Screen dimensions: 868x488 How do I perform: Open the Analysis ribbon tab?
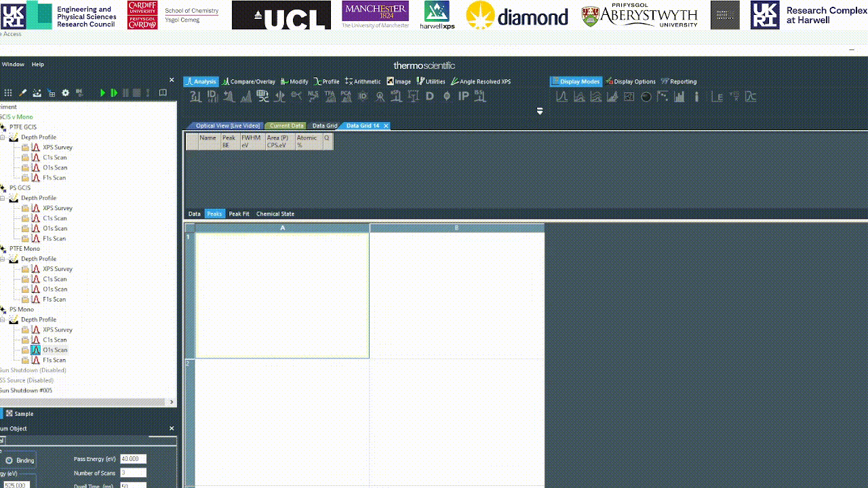click(201, 81)
